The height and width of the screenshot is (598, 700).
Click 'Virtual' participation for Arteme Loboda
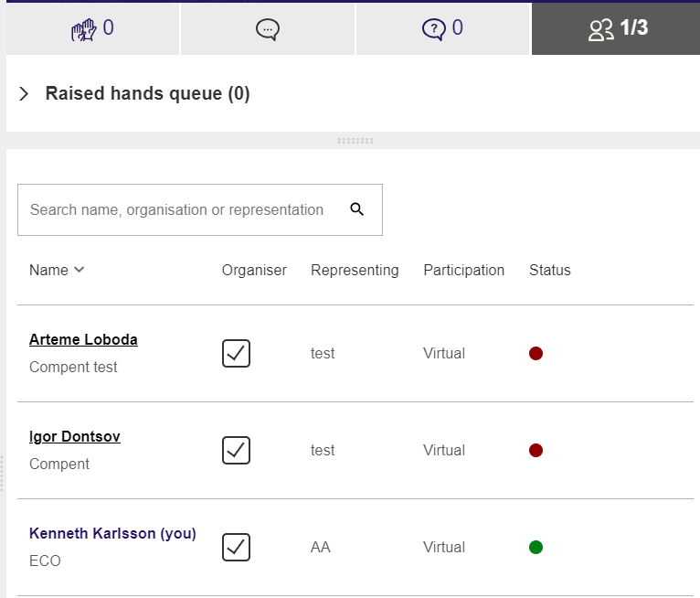click(444, 353)
